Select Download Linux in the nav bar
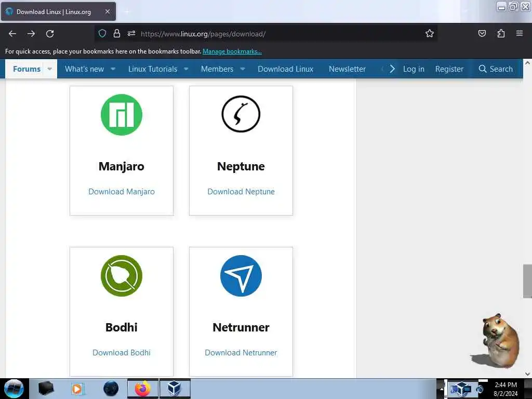 tap(286, 69)
